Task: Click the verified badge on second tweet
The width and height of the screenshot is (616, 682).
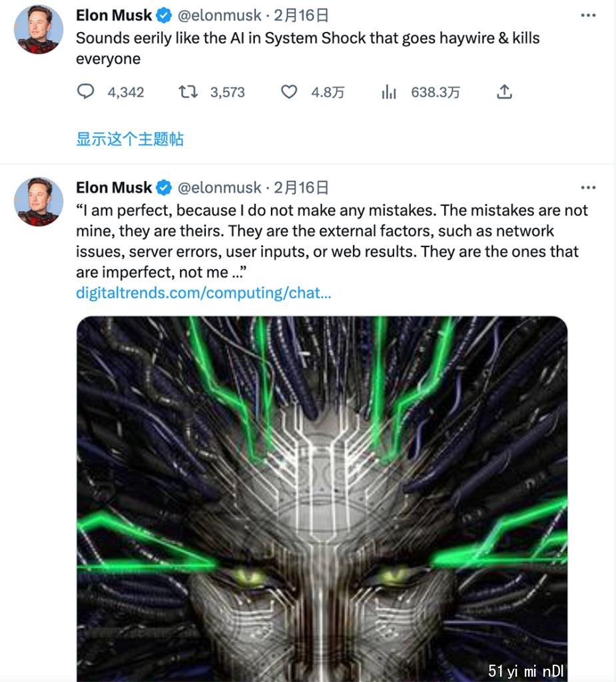Action: click(164, 188)
